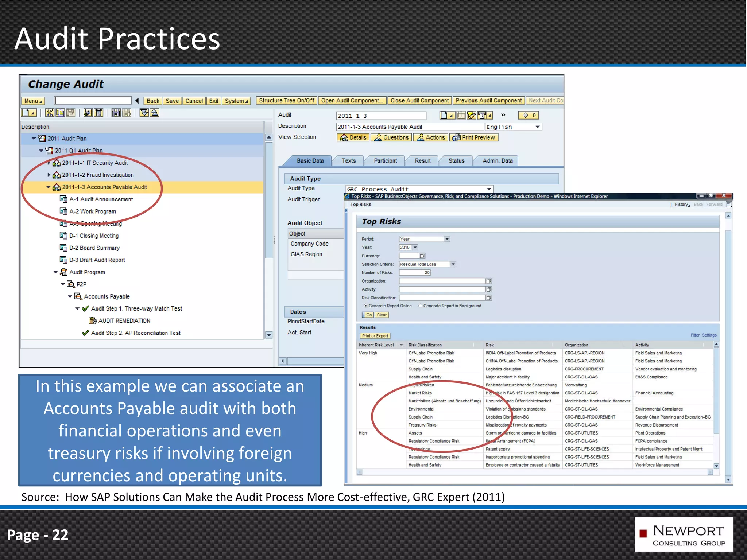This screenshot has width=747, height=560.
Task: Open Organization value help in Top Risks
Action: click(489, 281)
